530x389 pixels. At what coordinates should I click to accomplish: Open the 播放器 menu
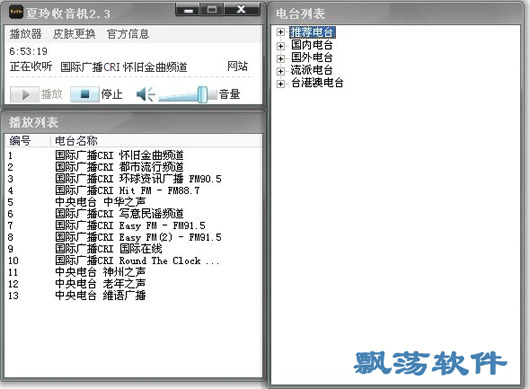pyautogui.click(x=26, y=34)
